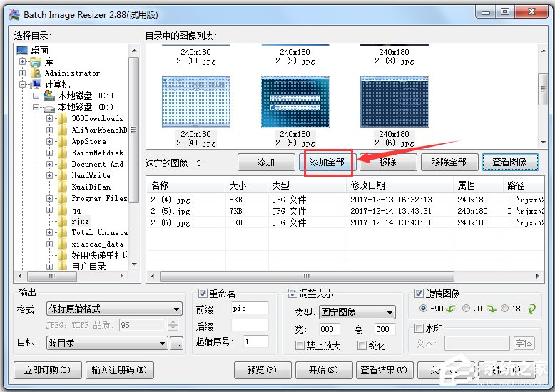
Task: Click the 移除 remove button
Action: [388, 162]
